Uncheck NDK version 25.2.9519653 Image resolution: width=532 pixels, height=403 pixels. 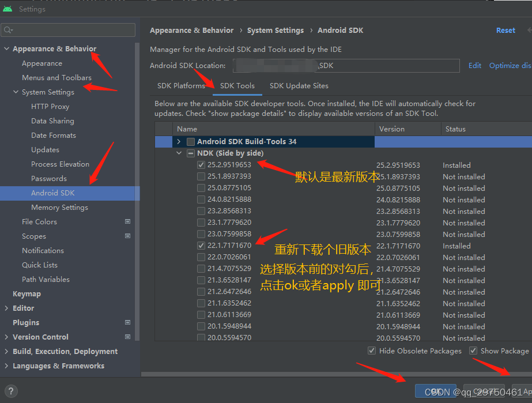[201, 164]
